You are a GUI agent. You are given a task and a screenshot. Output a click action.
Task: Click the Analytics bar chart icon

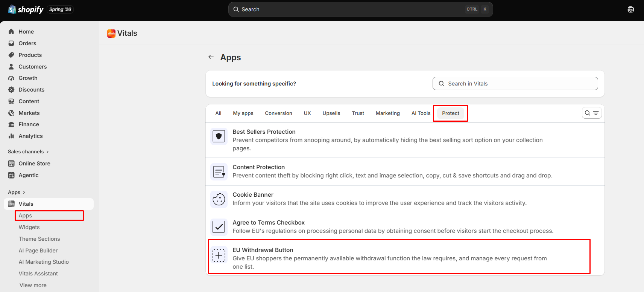(x=11, y=136)
